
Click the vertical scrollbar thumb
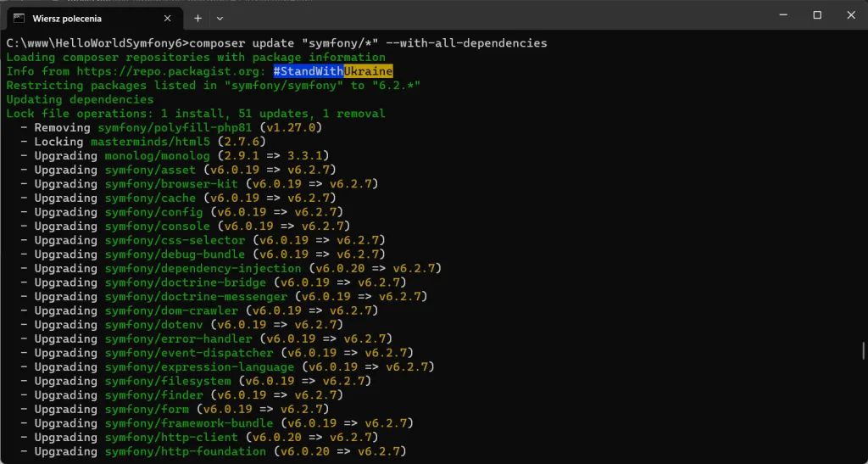click(862, 350)
